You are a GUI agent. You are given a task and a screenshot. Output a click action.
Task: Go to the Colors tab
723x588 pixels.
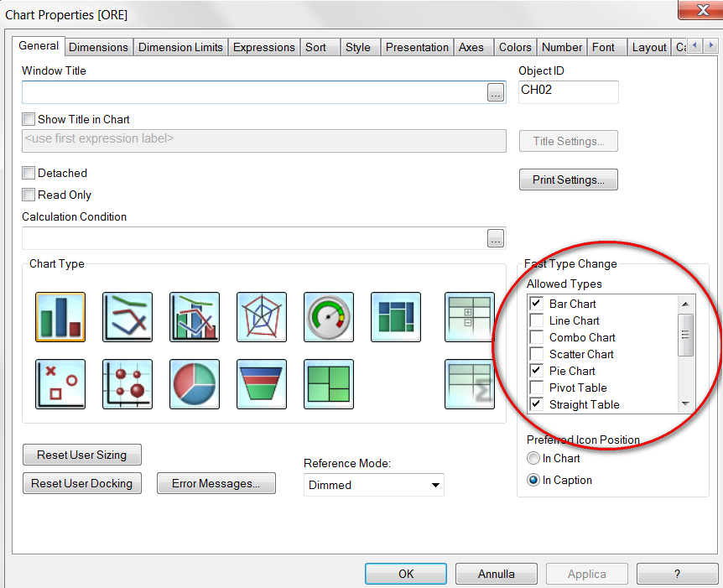pyautogui.click(x=515, y=47)
